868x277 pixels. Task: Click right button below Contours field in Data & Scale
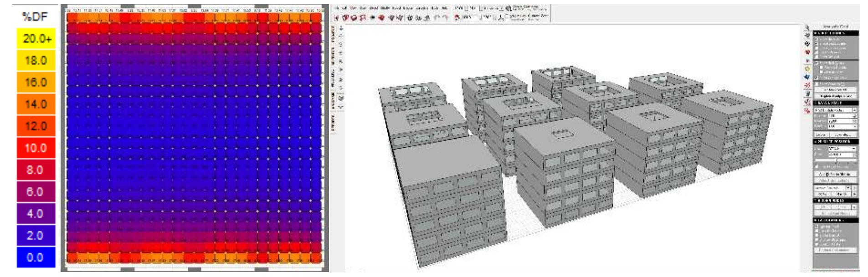tap(843, 135)
